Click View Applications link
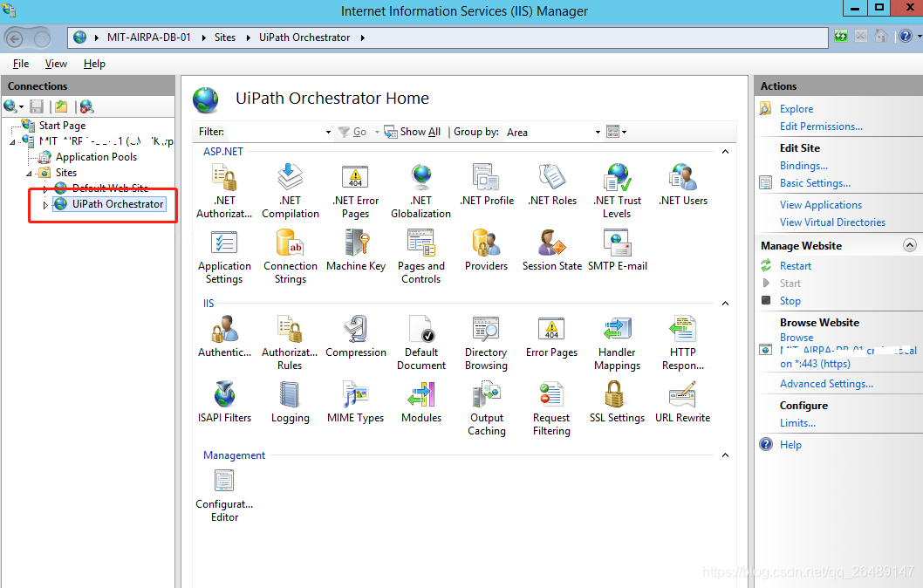923x588 pixels. click(x=821, y=205)
